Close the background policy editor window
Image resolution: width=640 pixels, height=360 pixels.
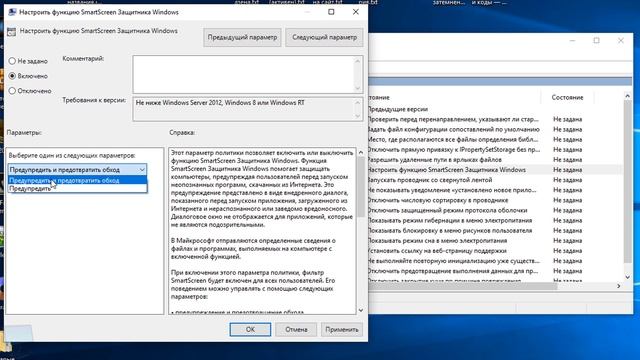[620, 40]
